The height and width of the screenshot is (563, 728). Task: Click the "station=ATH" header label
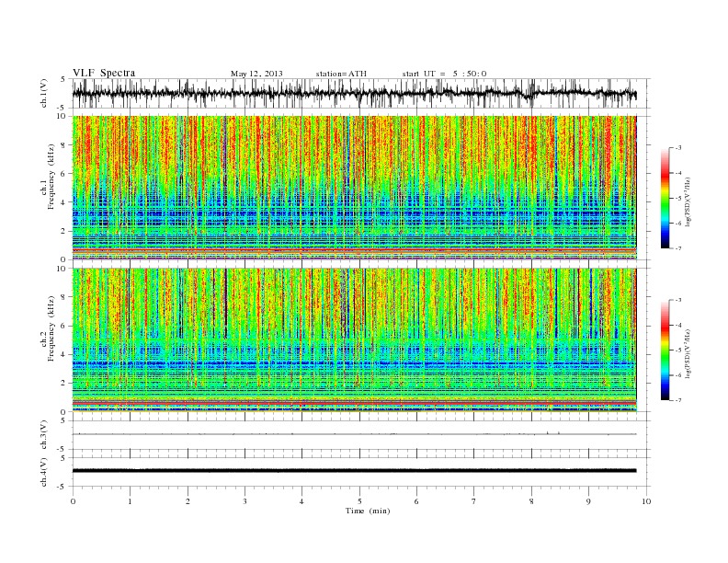click(341, 74)
